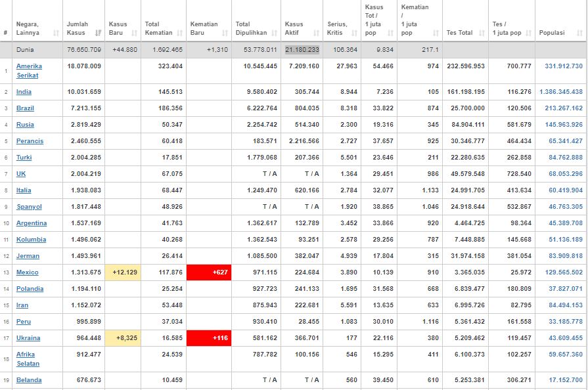Select Perancis active cases 2.216.566
Screen dimensions: 588x390
click(x=304, y=141)
